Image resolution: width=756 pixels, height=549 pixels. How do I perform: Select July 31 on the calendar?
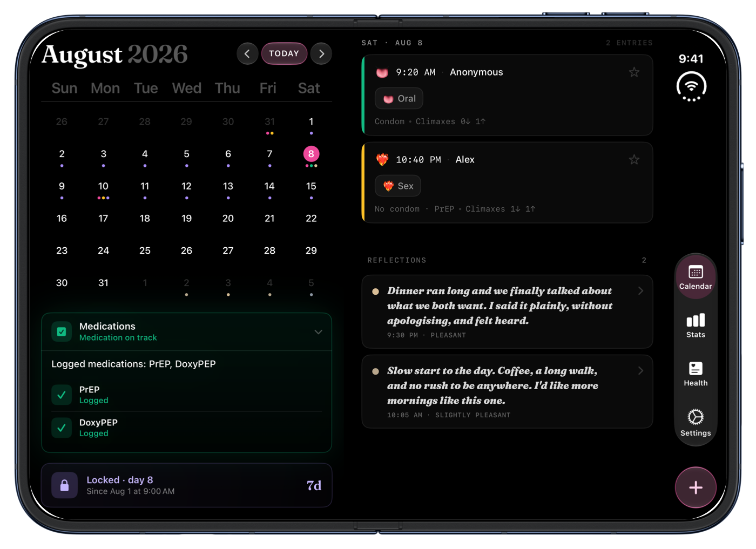269,122
